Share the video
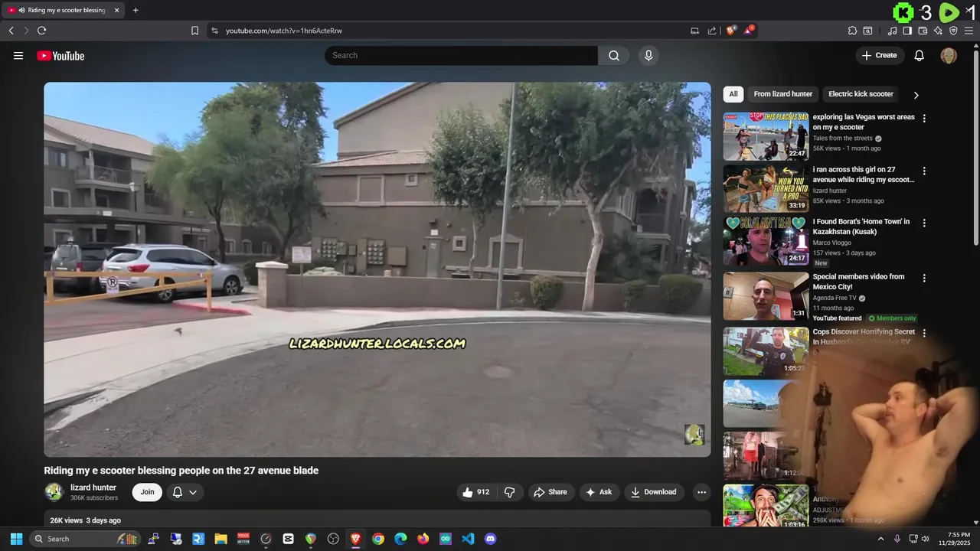Screen dimensions: 980x551 click(550, 492)
